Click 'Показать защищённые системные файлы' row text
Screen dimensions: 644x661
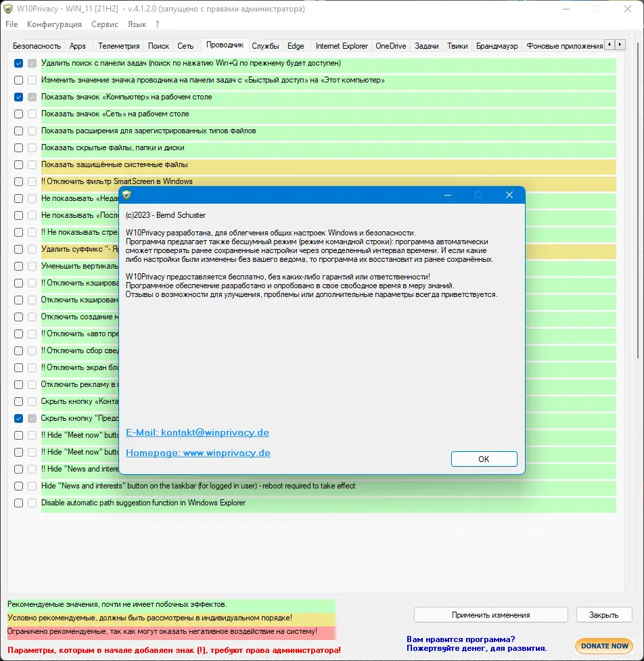(114, 165)
